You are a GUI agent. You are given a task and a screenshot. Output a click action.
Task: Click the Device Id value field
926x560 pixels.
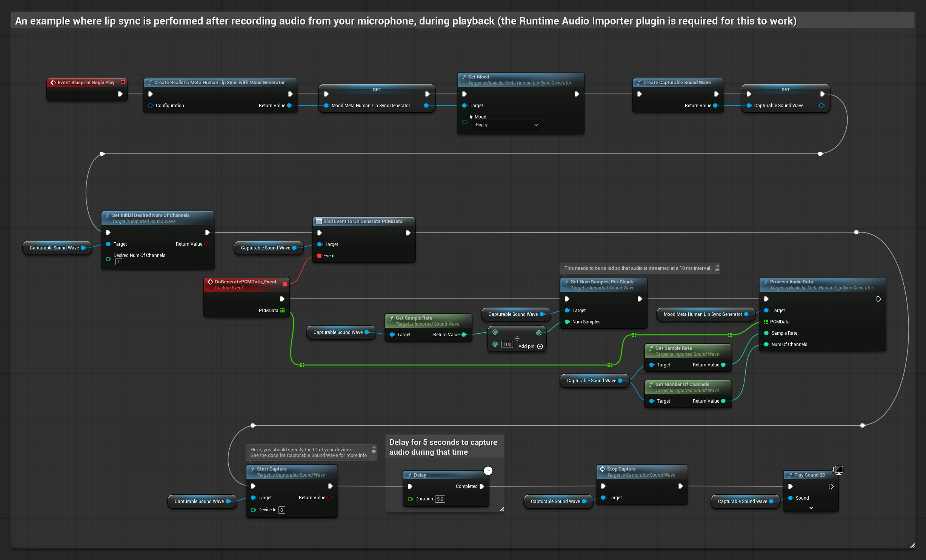coord(281,510)
